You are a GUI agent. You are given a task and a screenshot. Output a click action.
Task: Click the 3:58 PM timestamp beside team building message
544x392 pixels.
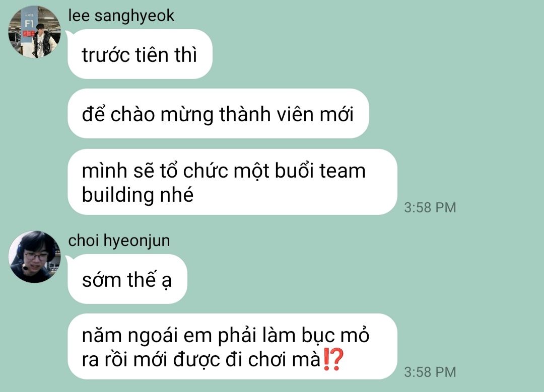(x=430, y=208)
